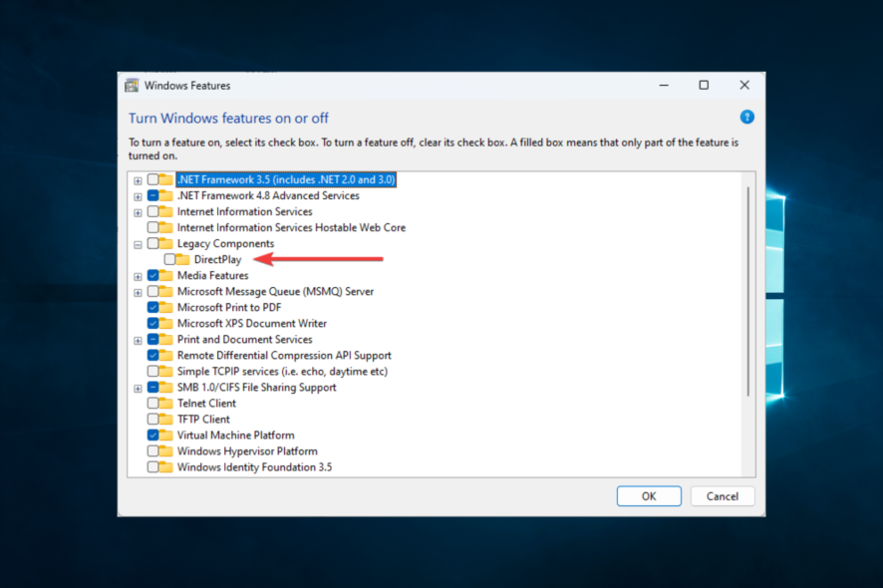Click folder icon beside Legacy Components
Screen dimensions: 883x588
165,243
